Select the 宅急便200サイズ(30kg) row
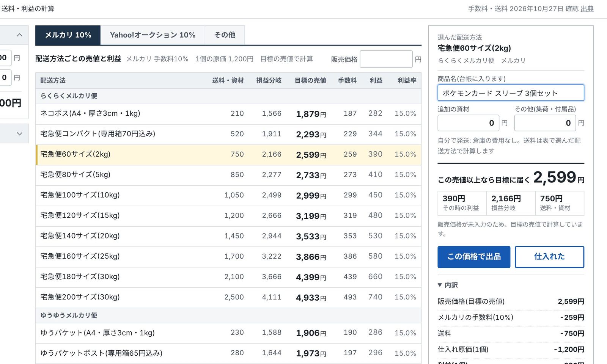The height and width of the screenshot is (364, 607). click(228, 298)
